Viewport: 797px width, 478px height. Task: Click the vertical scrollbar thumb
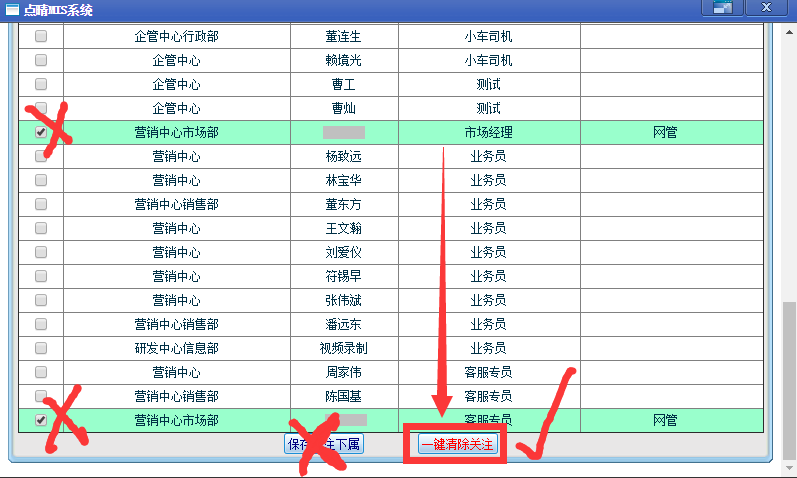click(x=789, y=380)
